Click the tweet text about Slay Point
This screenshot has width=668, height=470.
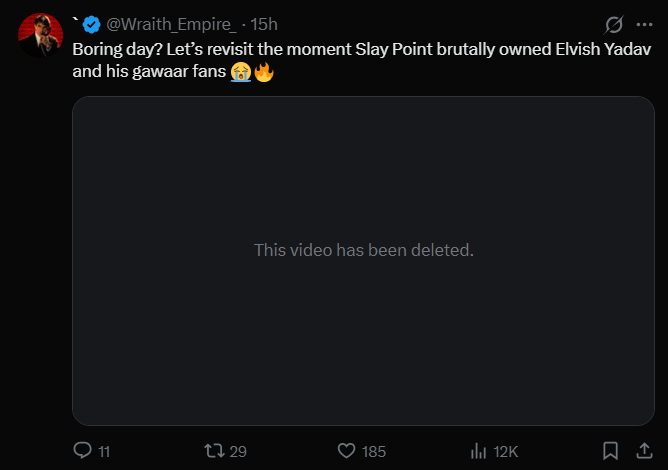pyautogui.click(x=362, y=60)
